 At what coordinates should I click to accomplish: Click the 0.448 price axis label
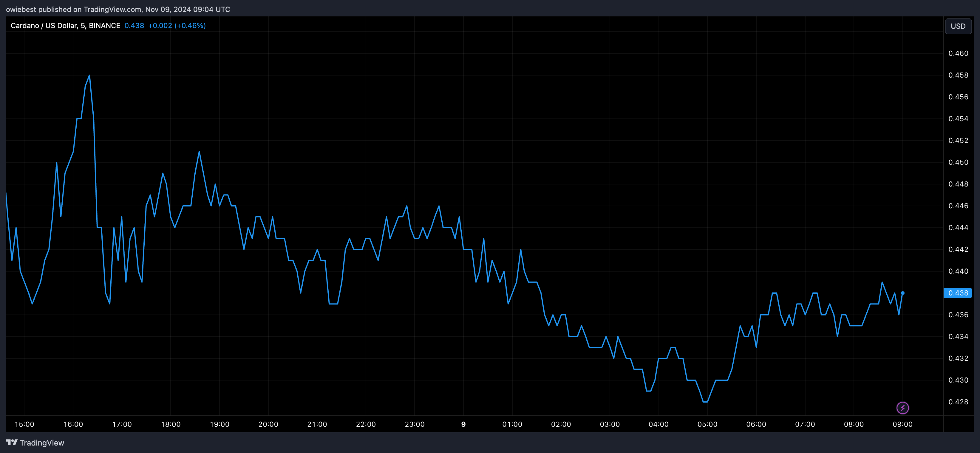pos(958,184)
